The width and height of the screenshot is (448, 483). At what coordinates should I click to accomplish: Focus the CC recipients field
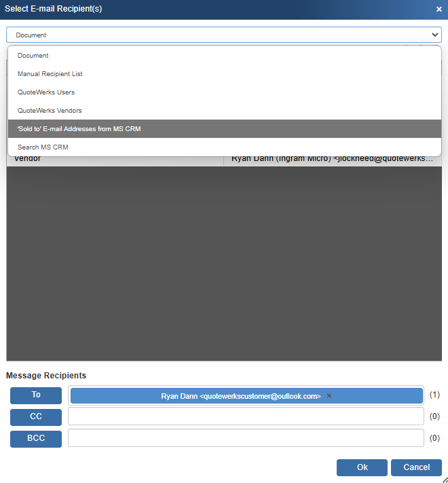click(245, 416)
